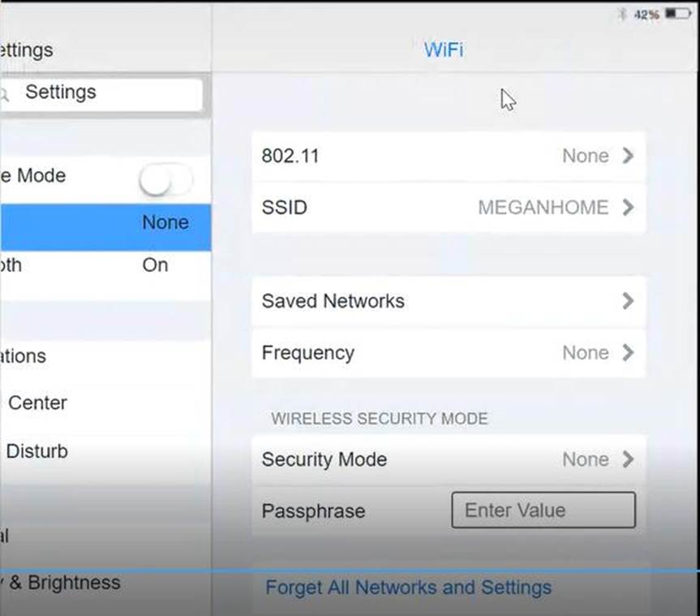Click Forget All Networks and Settings
Screen dimensions: 700x616
coord(409,587)
